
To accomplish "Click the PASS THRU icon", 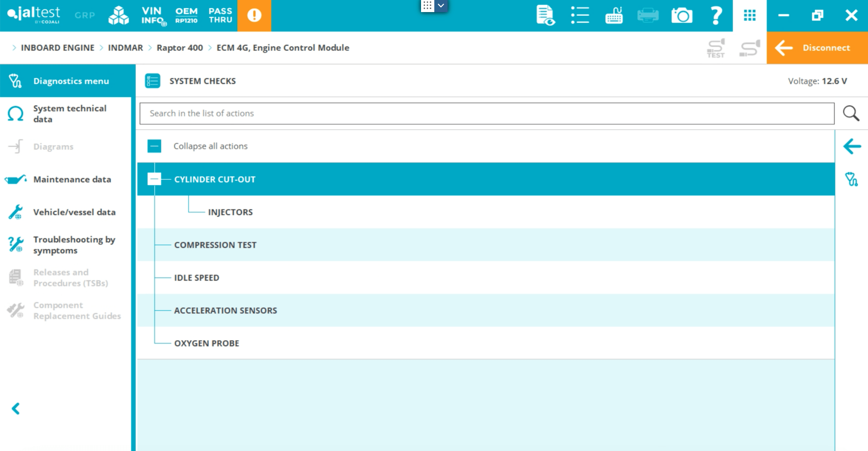I will pyautogui.click(x=220, y=15).
